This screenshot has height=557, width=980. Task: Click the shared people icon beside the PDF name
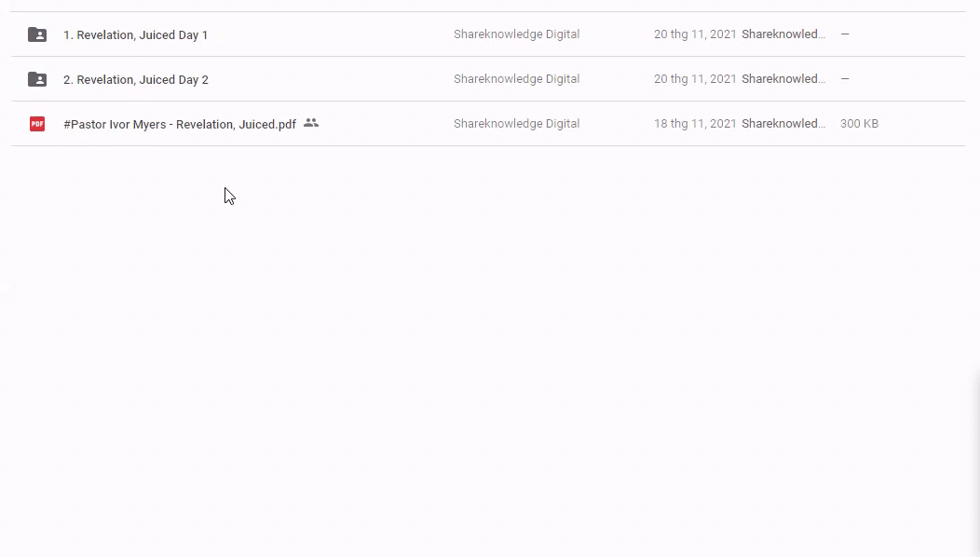click(x=311, y=123)
